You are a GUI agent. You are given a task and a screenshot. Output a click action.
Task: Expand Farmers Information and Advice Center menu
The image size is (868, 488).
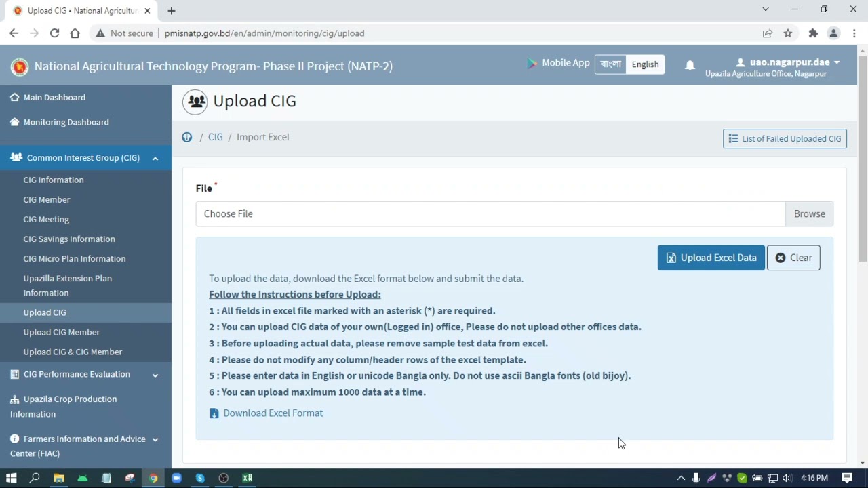(x=85, y=446)
